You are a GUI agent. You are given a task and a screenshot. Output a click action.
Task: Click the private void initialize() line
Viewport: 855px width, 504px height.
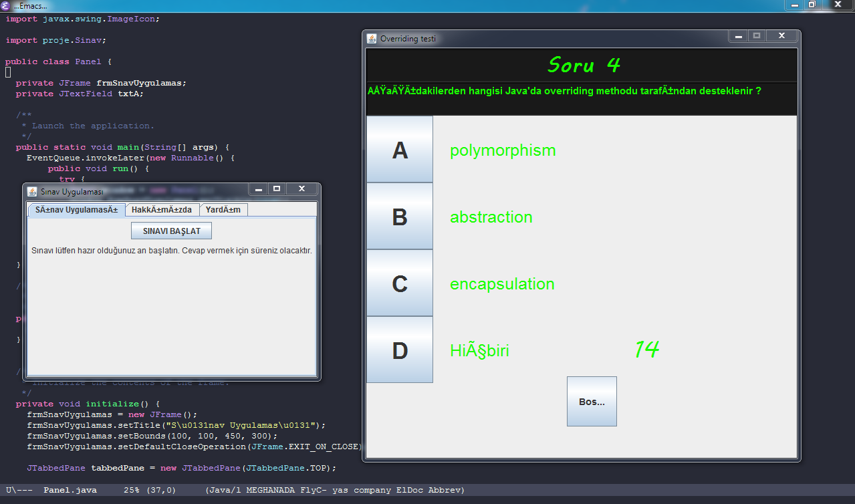(x=88, y=404)
